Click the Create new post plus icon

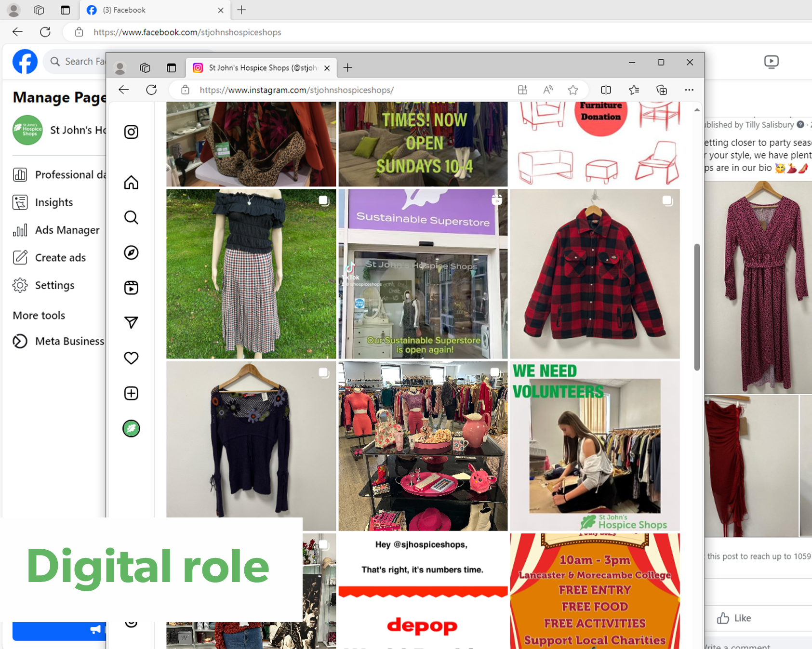point(131,393)
